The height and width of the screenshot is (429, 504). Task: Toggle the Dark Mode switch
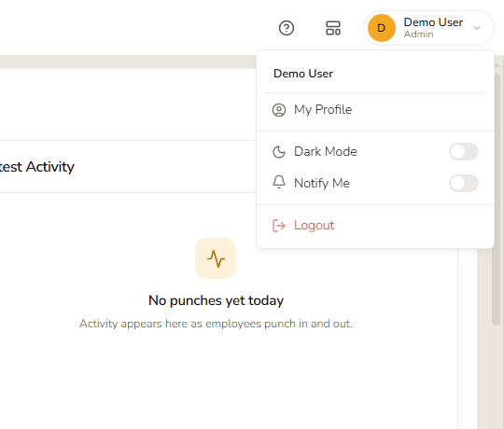(464, 152)
